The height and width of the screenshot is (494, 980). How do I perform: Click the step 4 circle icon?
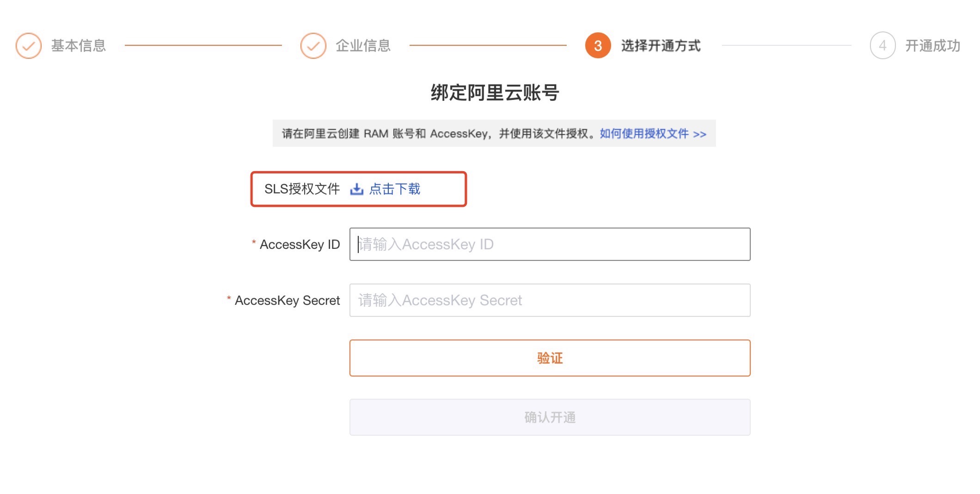coord(883,46)
